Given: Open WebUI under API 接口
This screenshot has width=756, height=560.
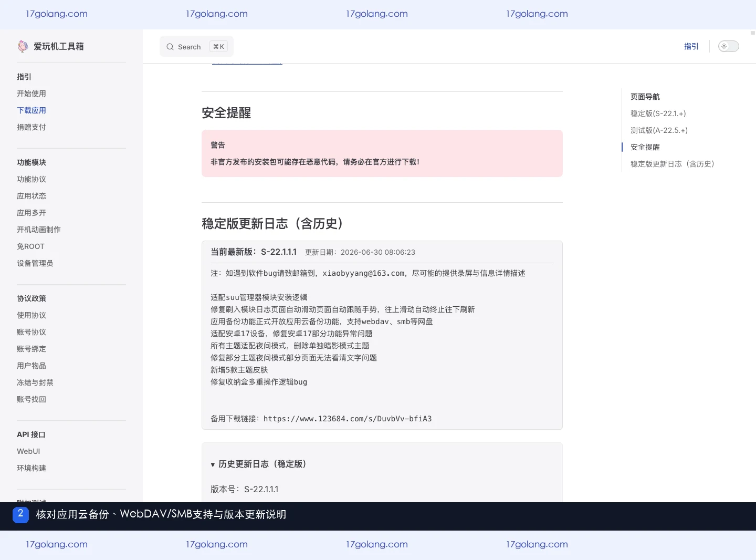Looking at the screenshot, I should pos(28,451).
